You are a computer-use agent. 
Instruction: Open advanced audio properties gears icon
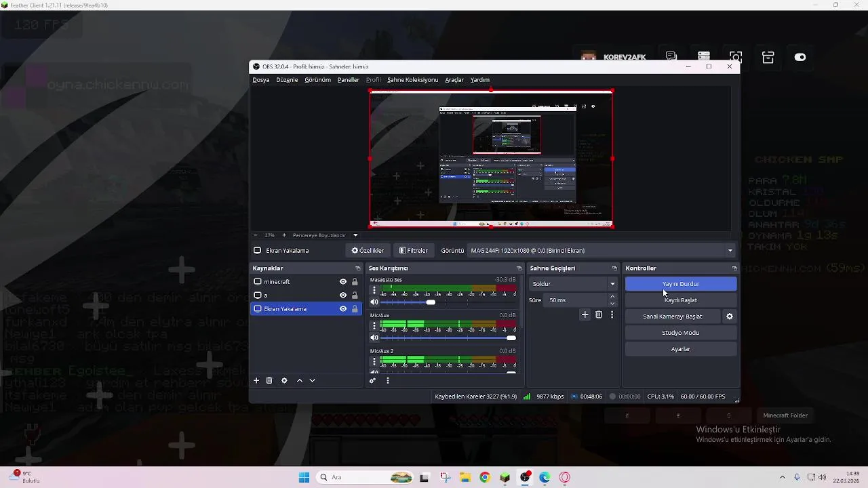tap(372, 381)
